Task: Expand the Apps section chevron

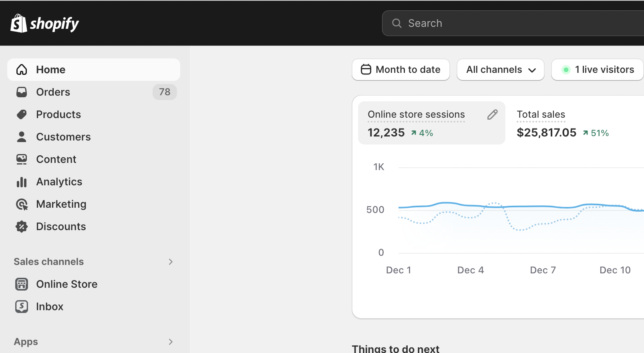Action: point(171,342)
